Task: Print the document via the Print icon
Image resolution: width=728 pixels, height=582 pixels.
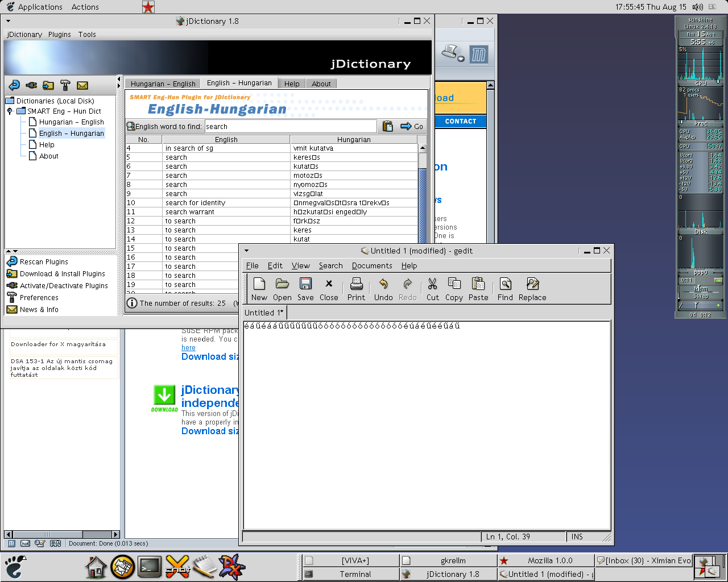Action: point(357,284)
